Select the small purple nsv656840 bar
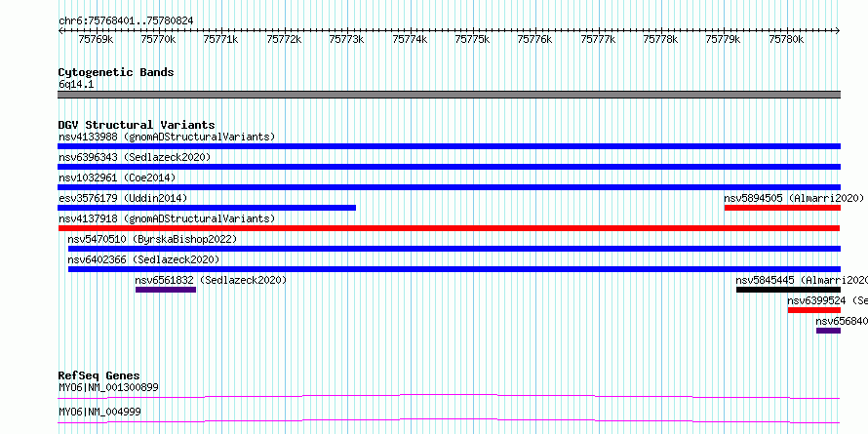Screen dimensions: 868x434 (x=828, y=331)
